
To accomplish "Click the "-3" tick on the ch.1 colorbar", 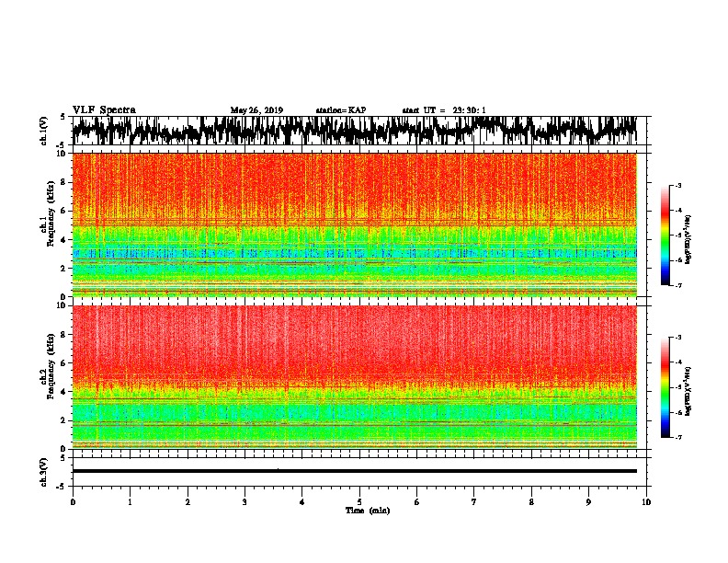I will click(x=678, y=186).
